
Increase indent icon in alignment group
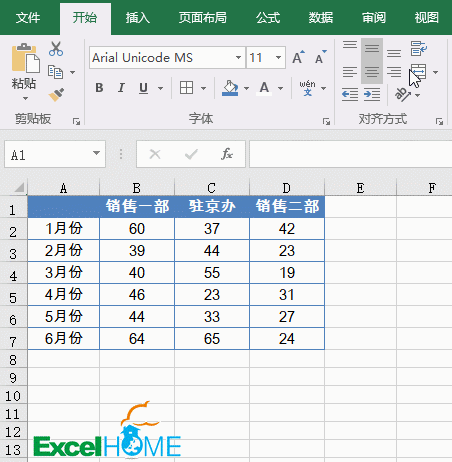[372, 95]
